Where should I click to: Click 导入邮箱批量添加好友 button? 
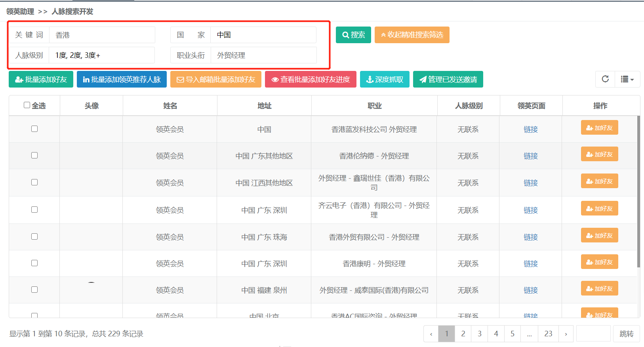pos(216,79)
